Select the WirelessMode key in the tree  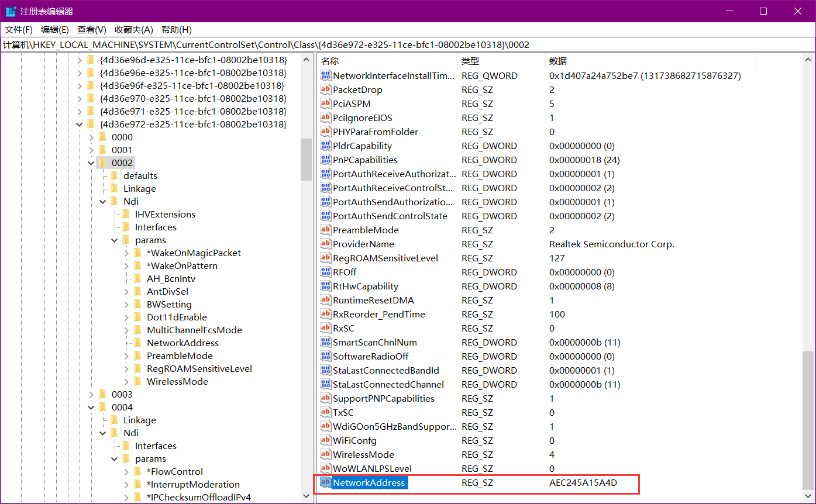177,381
